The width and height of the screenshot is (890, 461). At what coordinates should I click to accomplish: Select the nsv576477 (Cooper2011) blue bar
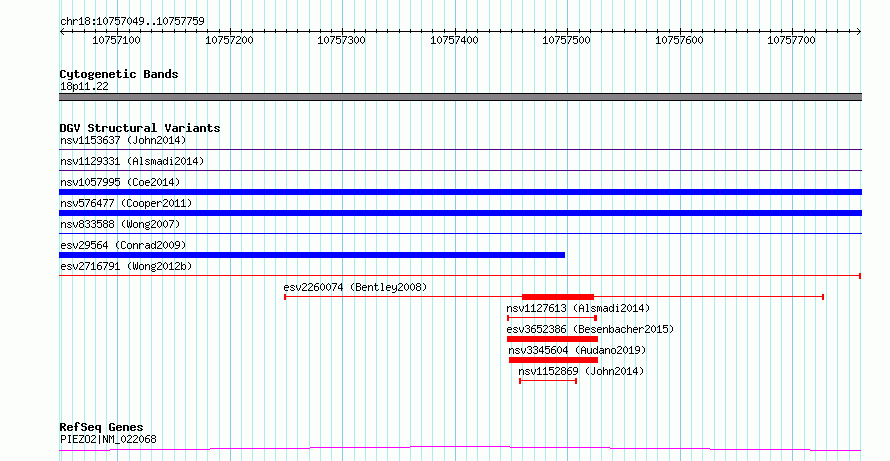tap(460, 213)
